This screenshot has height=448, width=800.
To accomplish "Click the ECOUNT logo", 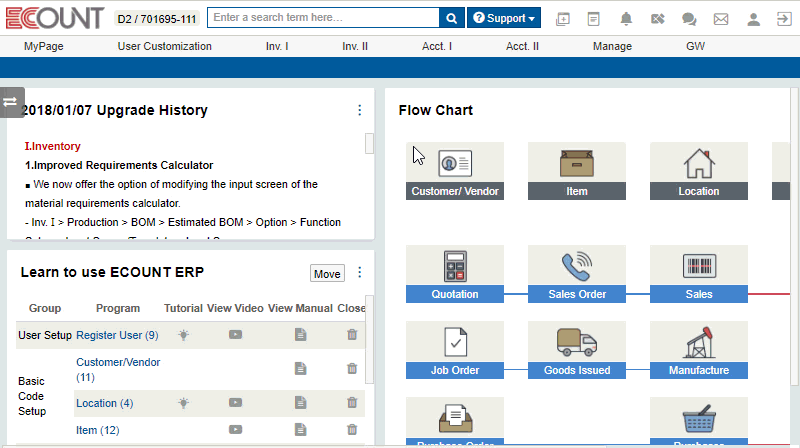I will click(x=55, y=18).
